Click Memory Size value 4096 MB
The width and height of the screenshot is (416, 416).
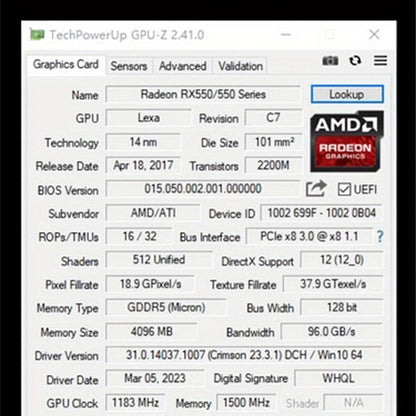pyautogui.click(x=152, y=332)
